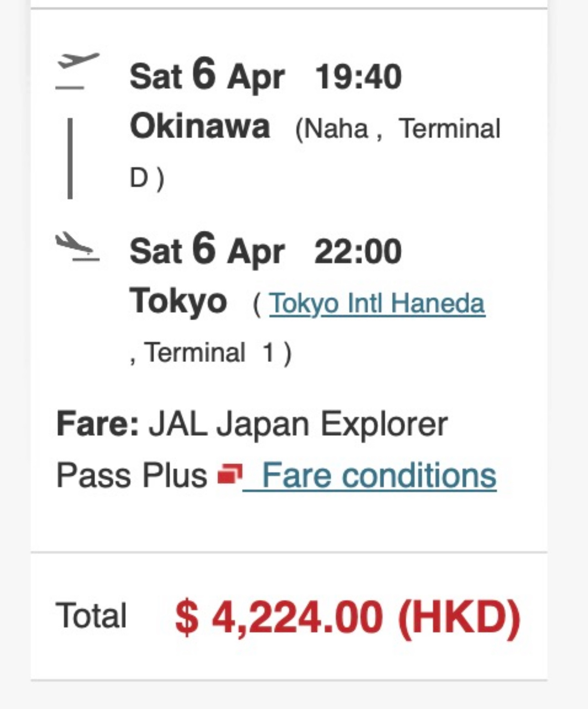Click the Okinawa departure city name

[x=200, y=126]
